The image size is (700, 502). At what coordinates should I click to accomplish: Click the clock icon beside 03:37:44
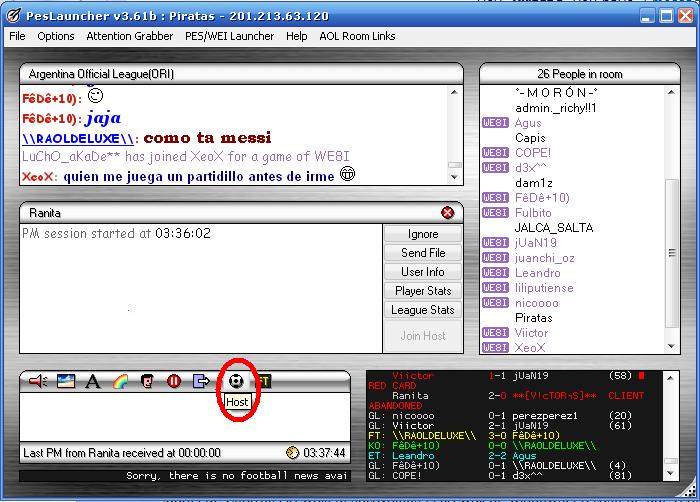(x=292, y=452)
